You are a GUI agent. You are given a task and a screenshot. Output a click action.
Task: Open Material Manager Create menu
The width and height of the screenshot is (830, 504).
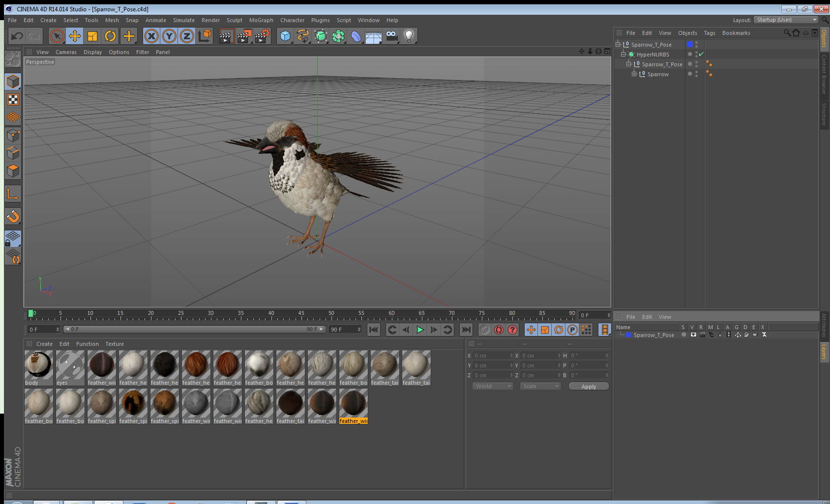coord(44,344)
